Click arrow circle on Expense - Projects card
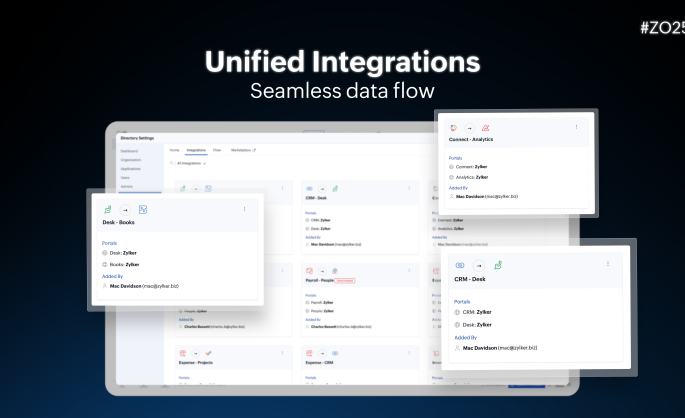Viewport: 685px width, 418px height. tap(196, 353)
